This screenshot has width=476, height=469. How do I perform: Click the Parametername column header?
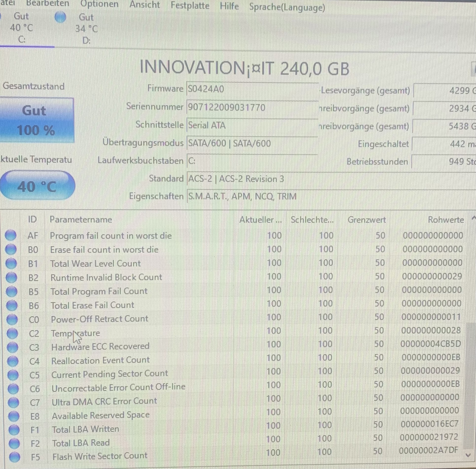[81, 219]
